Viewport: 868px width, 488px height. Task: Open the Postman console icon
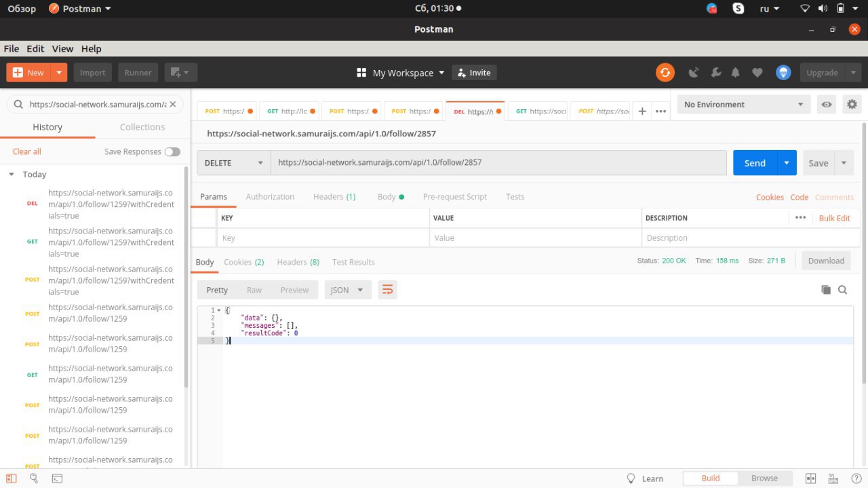(58, 478)
